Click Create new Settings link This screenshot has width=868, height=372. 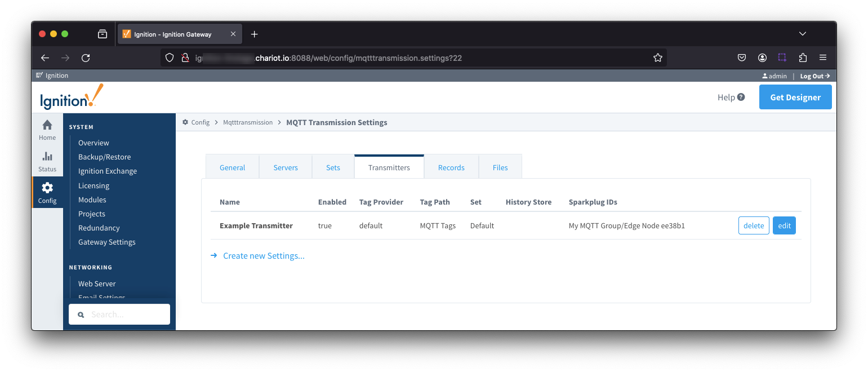[x=264, y=256]
